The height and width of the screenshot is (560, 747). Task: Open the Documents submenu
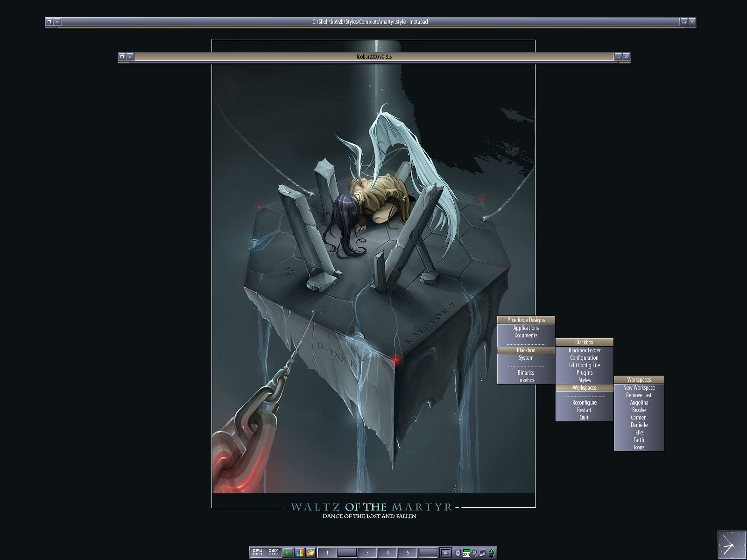(526, 336)
